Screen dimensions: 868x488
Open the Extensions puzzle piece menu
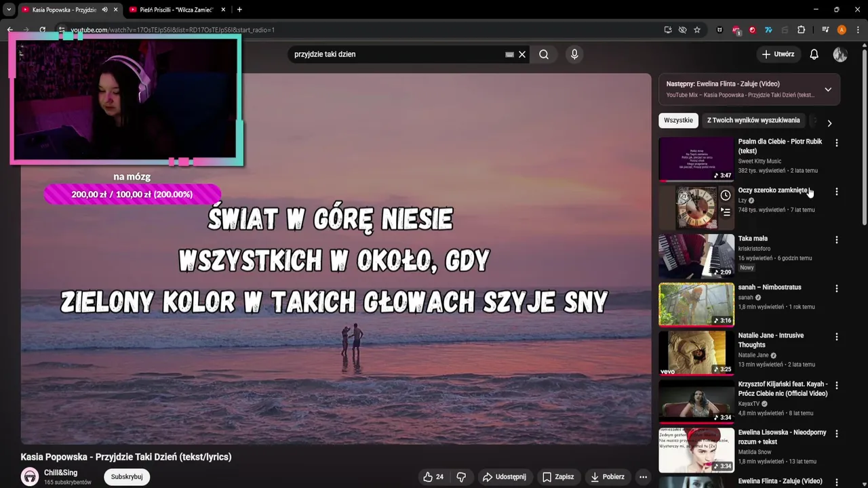pyautogui.click(x=801, y=30)
